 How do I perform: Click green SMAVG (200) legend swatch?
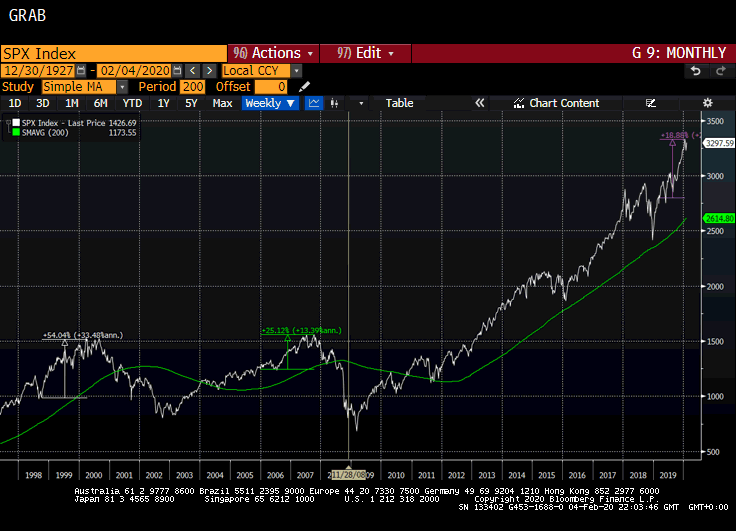pos(16,132)
